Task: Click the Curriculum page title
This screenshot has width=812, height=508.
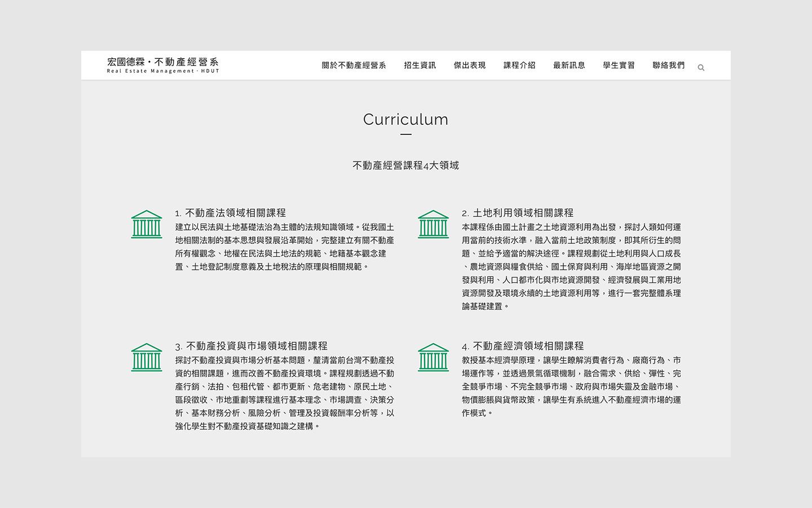Action: pyautogui.click(x=405, y=120)
